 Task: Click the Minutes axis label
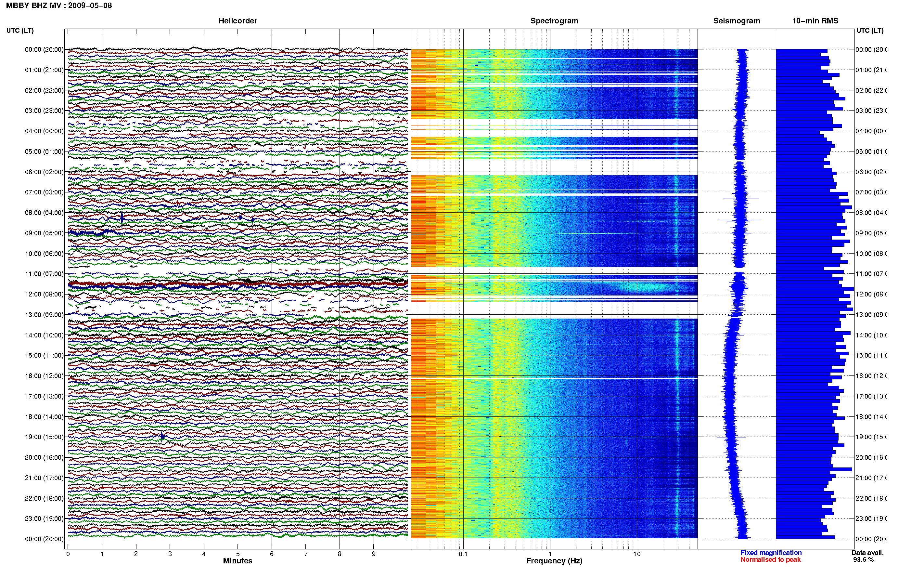pyautogui.click(x=237, y=561)
